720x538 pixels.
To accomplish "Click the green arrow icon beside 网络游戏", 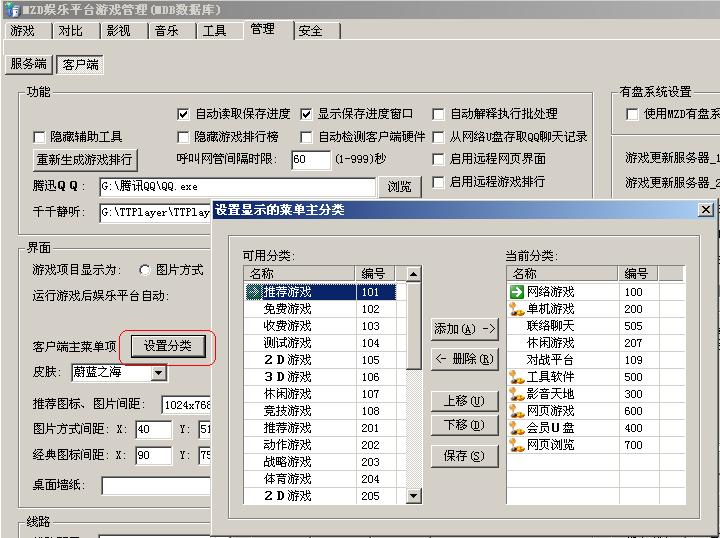I will (517, 292).
